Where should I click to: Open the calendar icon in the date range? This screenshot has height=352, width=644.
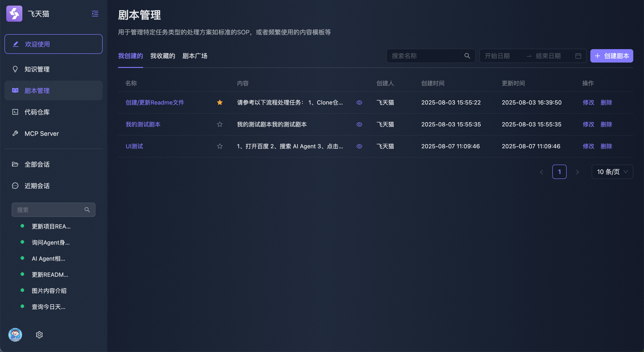coord(578,56)
